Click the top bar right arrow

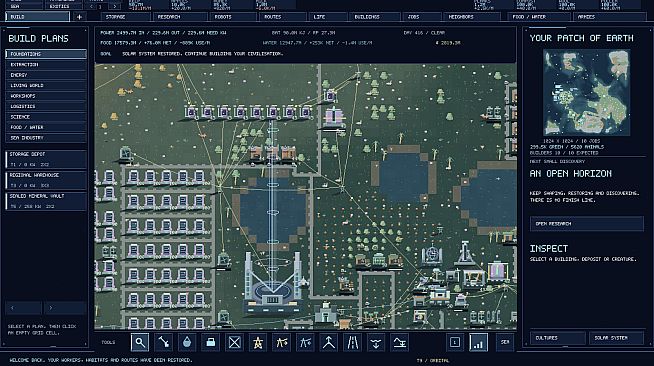pos(115,6)
